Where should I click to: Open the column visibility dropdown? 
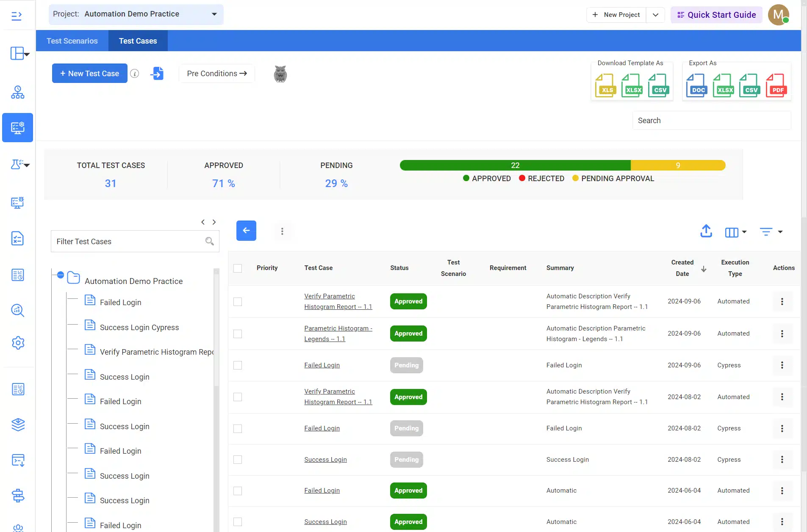pos(735,232)
